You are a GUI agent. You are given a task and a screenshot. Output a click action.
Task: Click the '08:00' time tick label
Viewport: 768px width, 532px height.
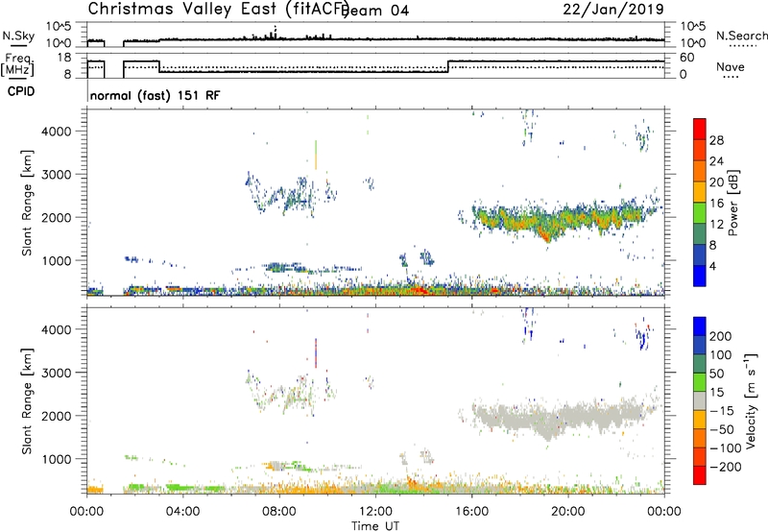pyautogui.click(x=279, y=512)
